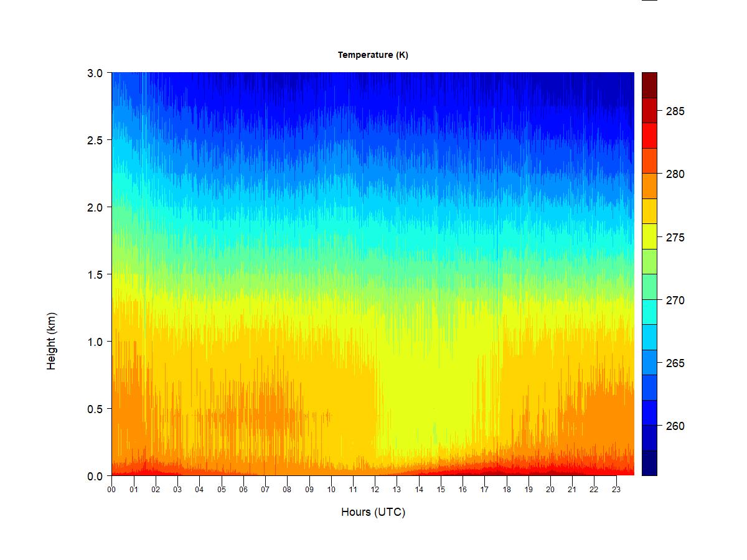Screen dimensions: 747x560
Task: Click the Height (km) y-axis label
Action: [51, 341]
